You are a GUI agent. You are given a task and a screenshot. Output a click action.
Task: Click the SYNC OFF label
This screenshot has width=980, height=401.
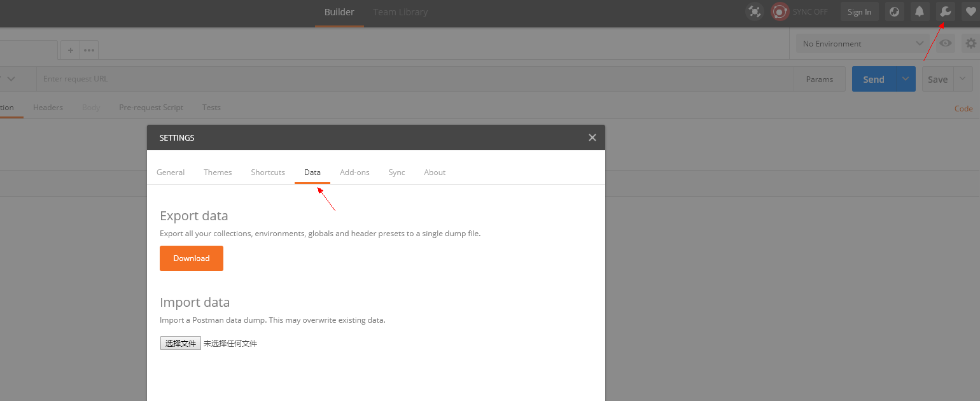tap(810, 12)
